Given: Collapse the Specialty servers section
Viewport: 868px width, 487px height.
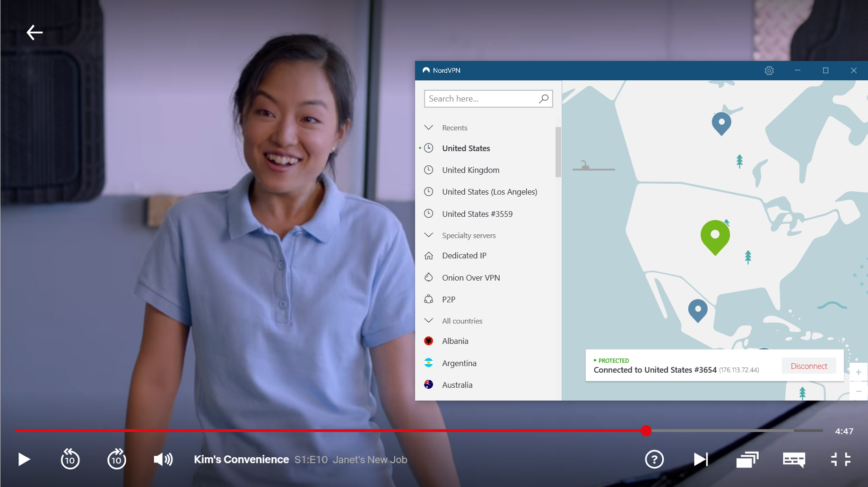Looking at the screenshot, I should tap(429, 235).
